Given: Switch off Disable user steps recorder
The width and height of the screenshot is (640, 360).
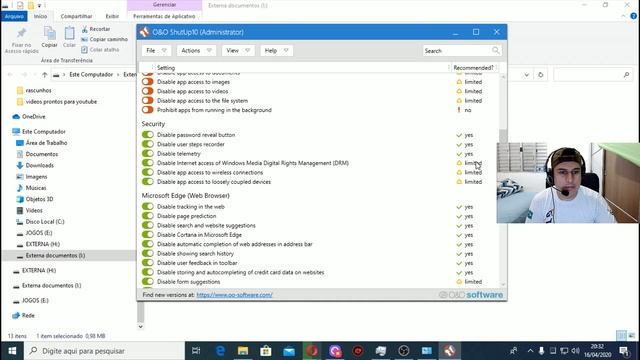Looking at the screenshot, I should coord(148,144).
